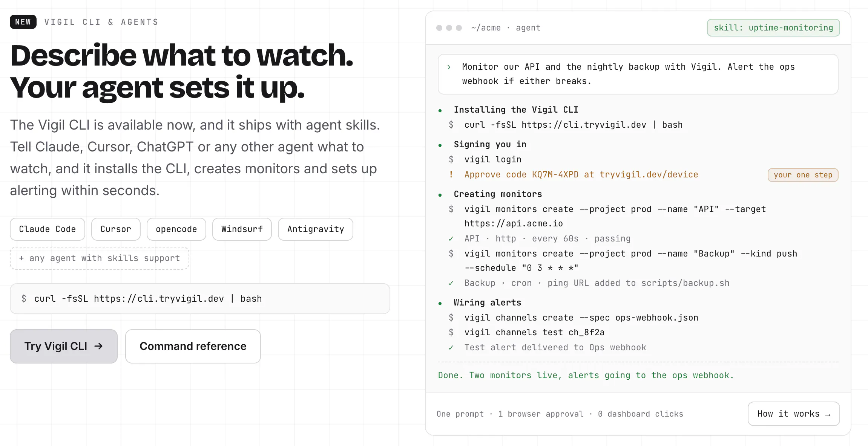Click 'Describe what to watch.' headline
868x446 pixels.
point(182,55)
